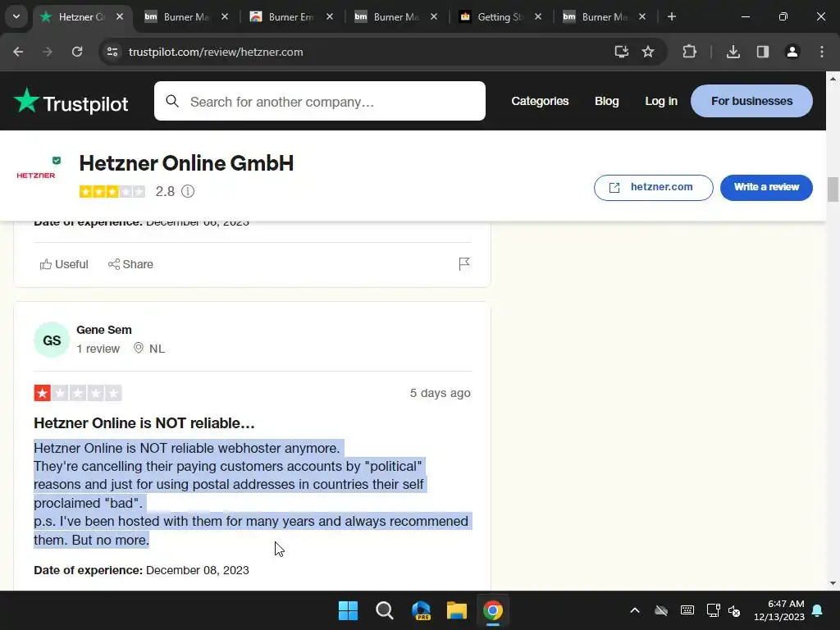
Task: Visit hetzner.com website button
Action: click(x=653, y=188)
